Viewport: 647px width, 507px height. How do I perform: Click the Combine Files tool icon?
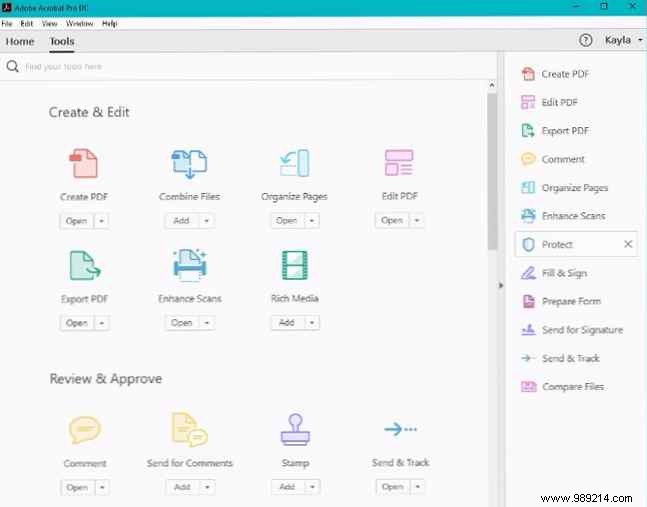189,164
